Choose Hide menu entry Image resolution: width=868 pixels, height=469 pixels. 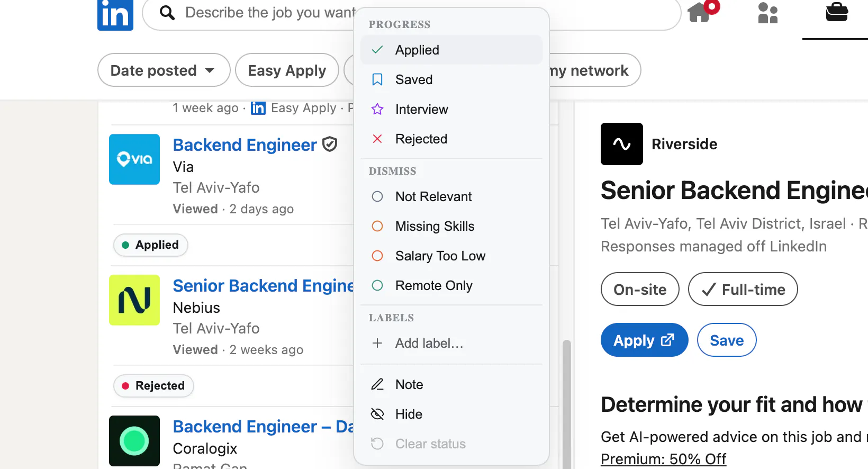451,414
